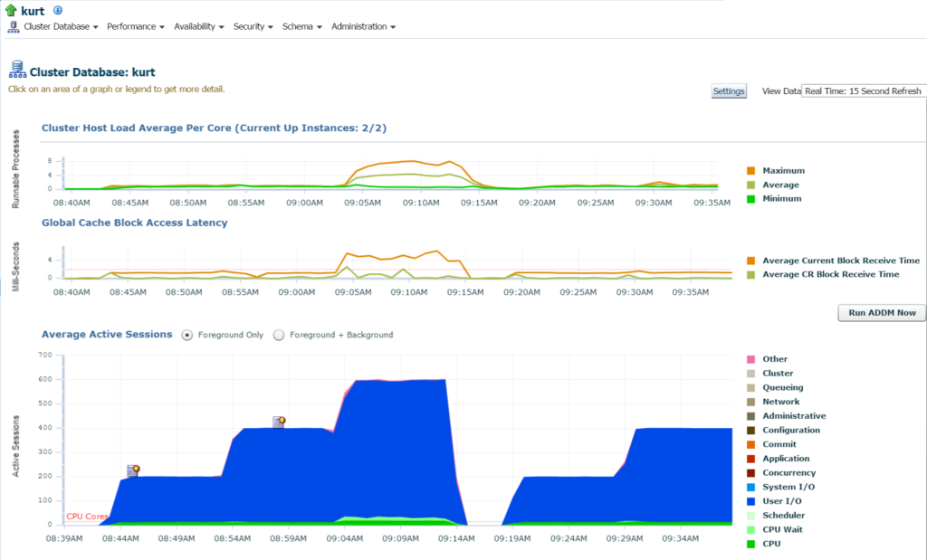This screenshot has height=560, width=927.
Task: Click the Cluster Database menu icon
Action: tap(13, 26)
